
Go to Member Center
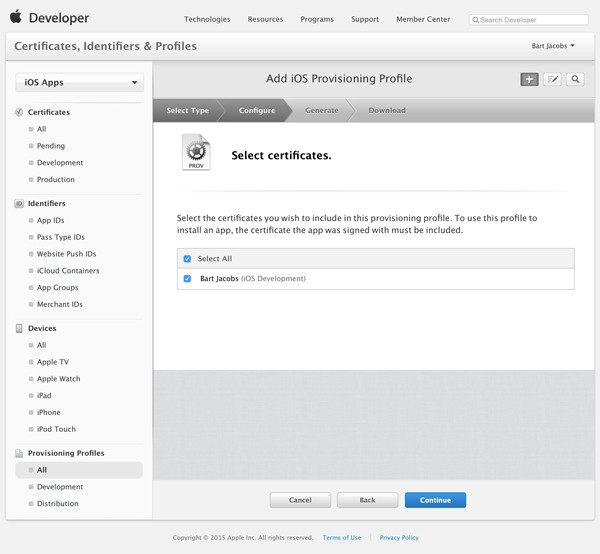(x=423, y=19)
